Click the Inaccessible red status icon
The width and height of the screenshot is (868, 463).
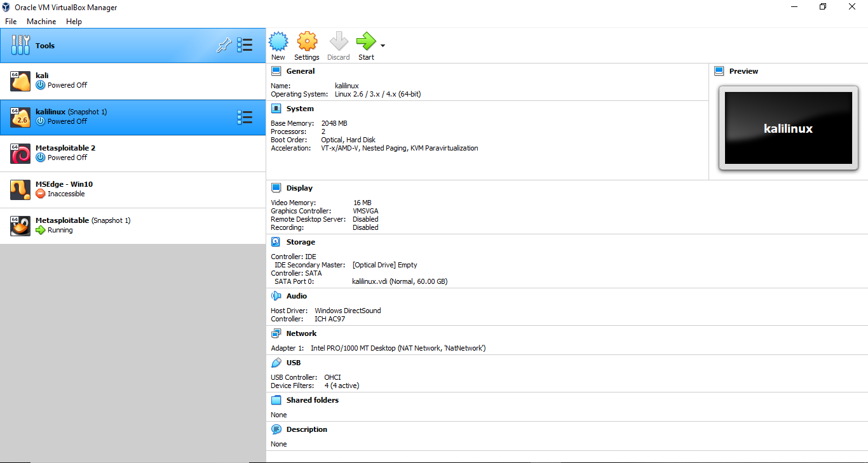(x=41, y=194)
